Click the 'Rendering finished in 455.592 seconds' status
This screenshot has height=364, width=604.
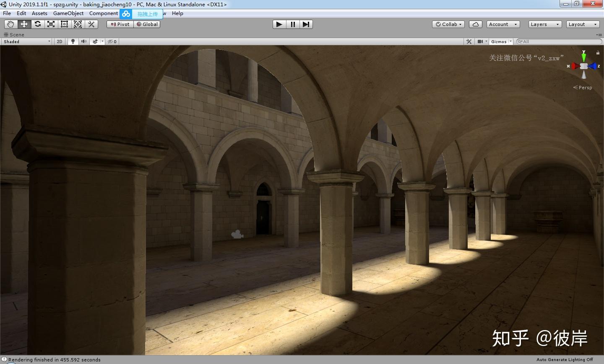[55, 360]
